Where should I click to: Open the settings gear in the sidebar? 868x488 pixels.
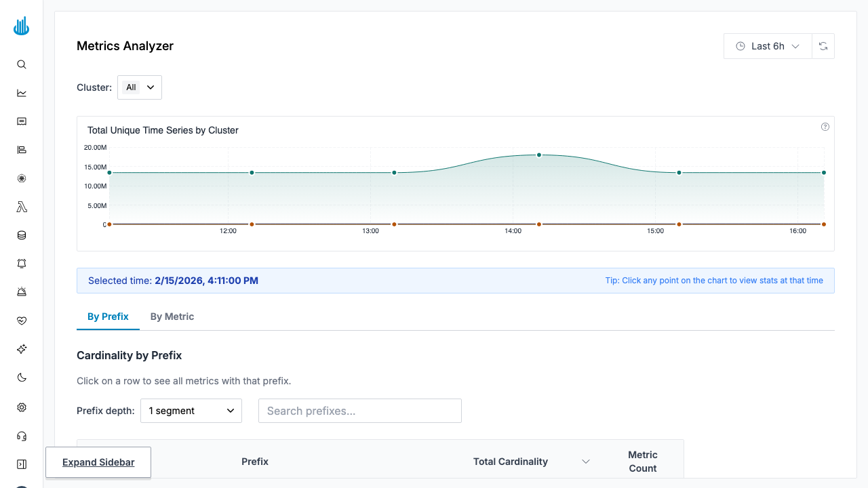(x=21, y=407)
